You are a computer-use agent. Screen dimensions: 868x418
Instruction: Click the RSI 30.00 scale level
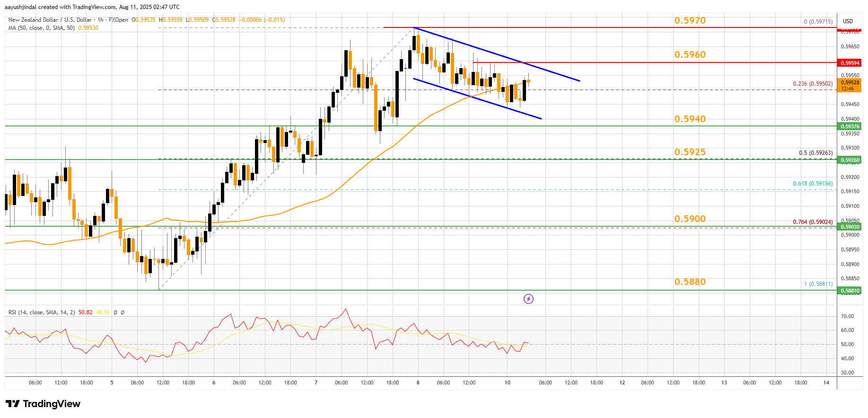[847, 373]
